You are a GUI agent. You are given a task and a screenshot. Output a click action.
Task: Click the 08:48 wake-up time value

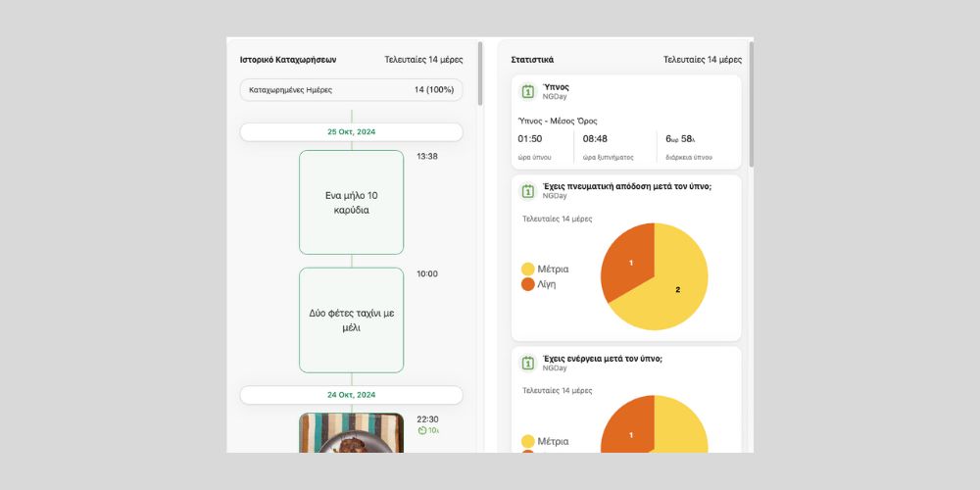pos(595,139)
